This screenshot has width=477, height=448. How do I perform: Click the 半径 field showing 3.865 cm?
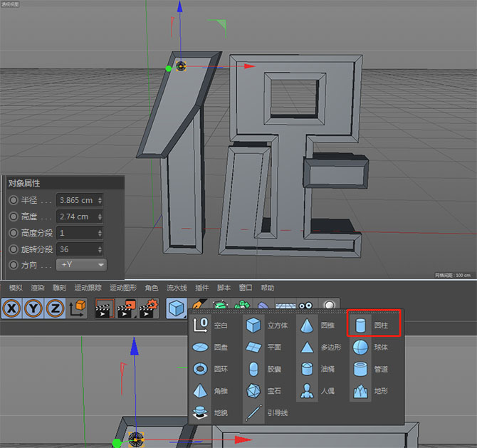[x=80, y=200]
